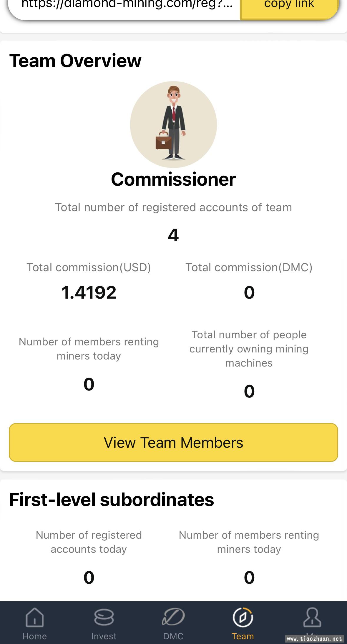
Task: Tap the Team Overview heading
Action: (75, 61)
